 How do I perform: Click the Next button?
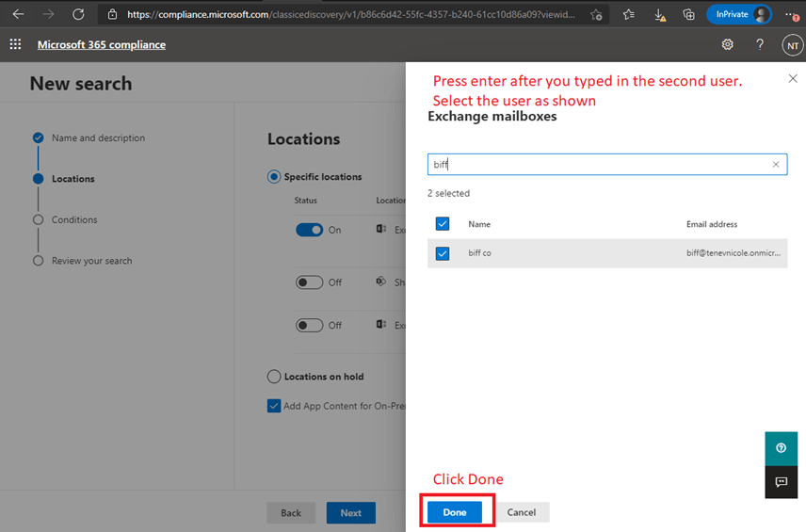point(350,512)
